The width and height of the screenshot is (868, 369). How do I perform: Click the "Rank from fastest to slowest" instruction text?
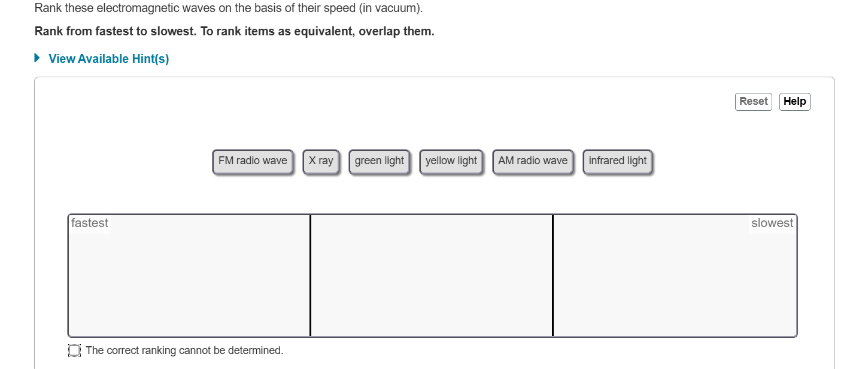(234, 31)
